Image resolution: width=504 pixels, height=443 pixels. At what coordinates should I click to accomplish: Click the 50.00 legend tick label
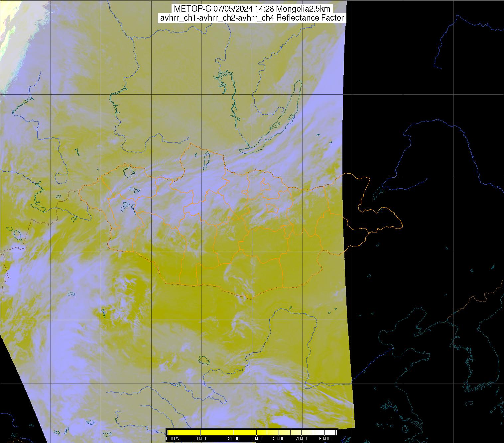(278, 439)
